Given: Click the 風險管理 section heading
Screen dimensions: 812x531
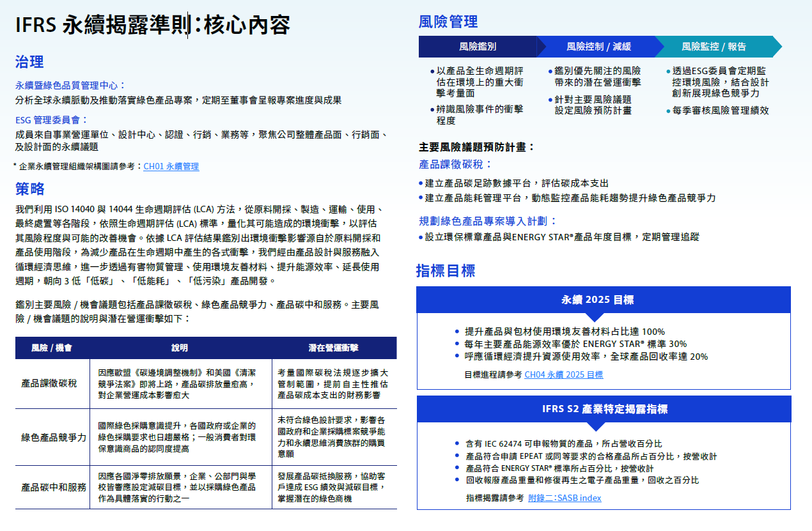Looking at the screenshot, I should pyautogui.click(x=448, y=22).
